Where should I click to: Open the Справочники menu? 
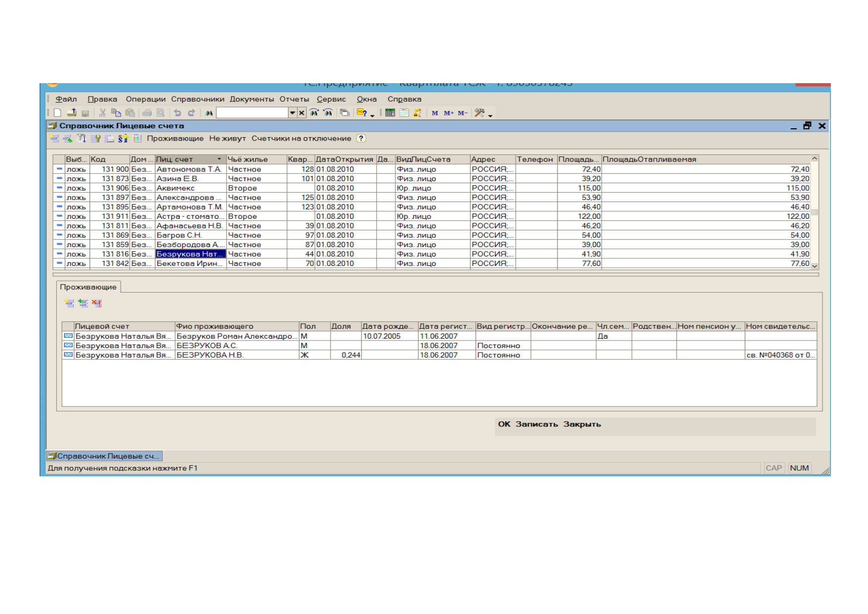[197, 99]
